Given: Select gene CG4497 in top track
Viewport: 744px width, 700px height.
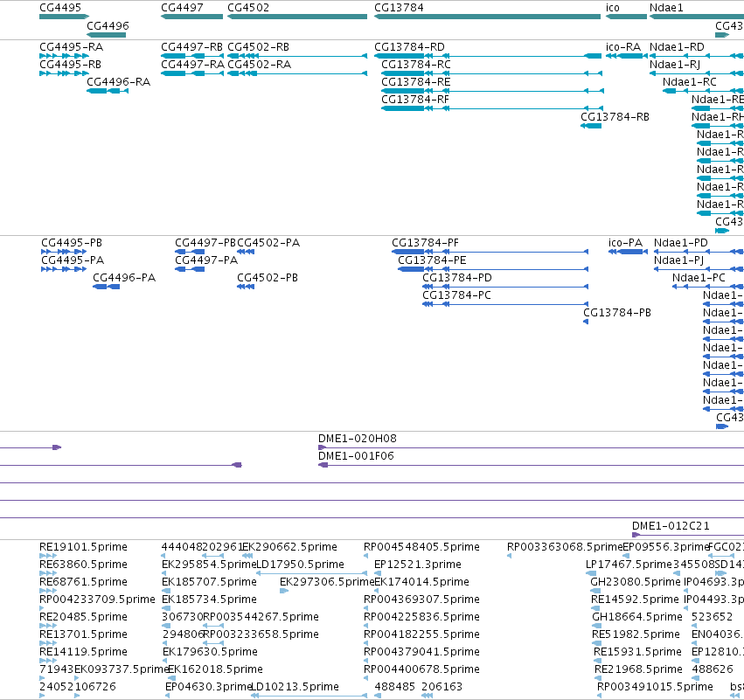Looking at the screenshot, I should pyautogui.click(x=182, y=8).
